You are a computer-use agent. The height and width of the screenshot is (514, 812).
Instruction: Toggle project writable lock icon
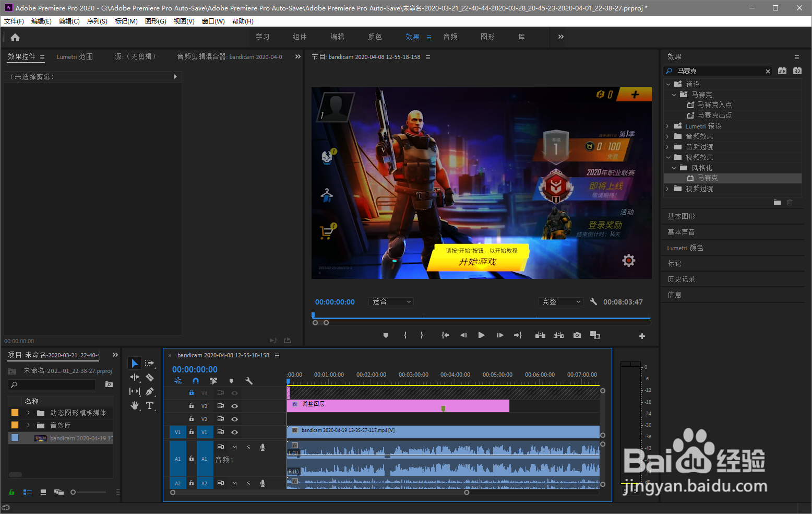[x=11, y=492]
